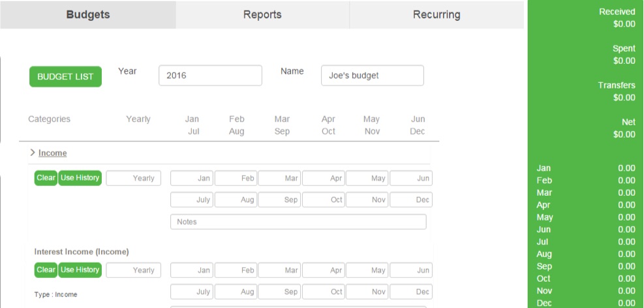Click the Transfers total in green panel
The height and width of the screenshot is (308, 644).
click(617, 91)
